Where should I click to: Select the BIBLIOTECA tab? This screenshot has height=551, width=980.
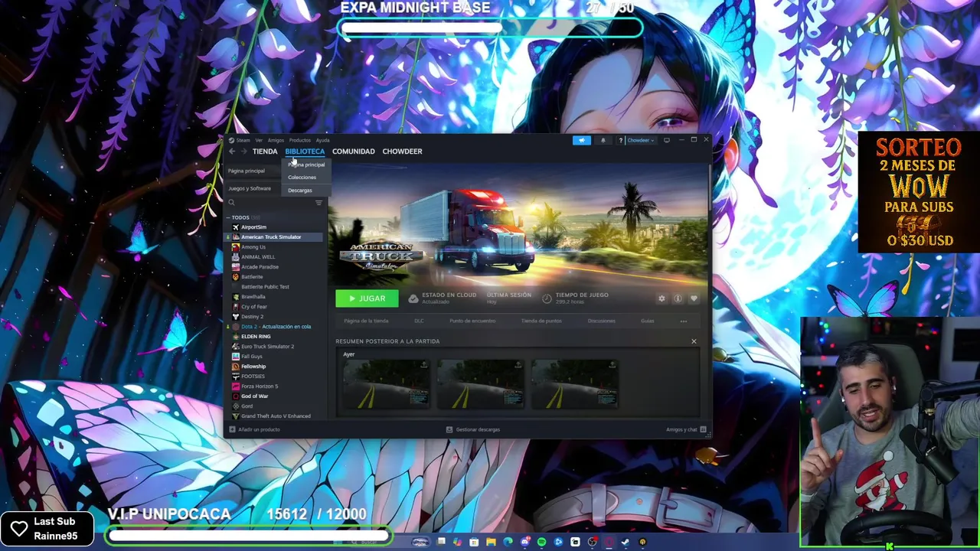[x=305, y=152]
